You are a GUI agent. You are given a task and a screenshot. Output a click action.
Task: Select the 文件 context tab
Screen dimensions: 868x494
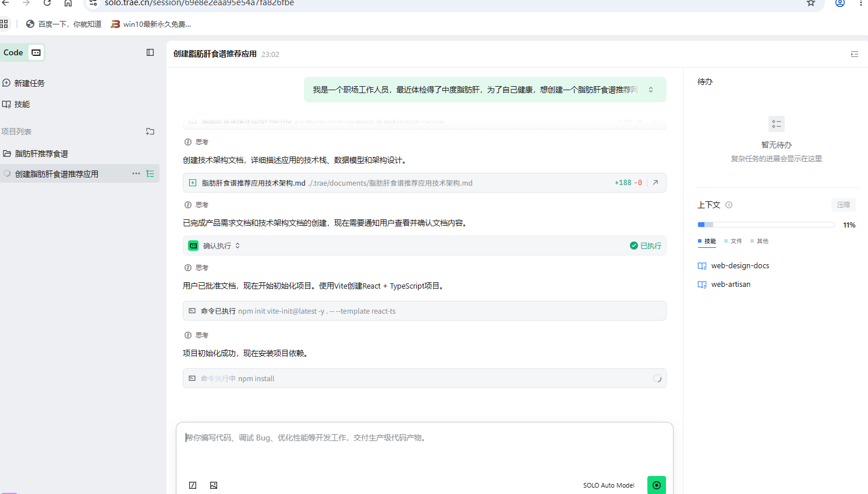coord(734,241)
